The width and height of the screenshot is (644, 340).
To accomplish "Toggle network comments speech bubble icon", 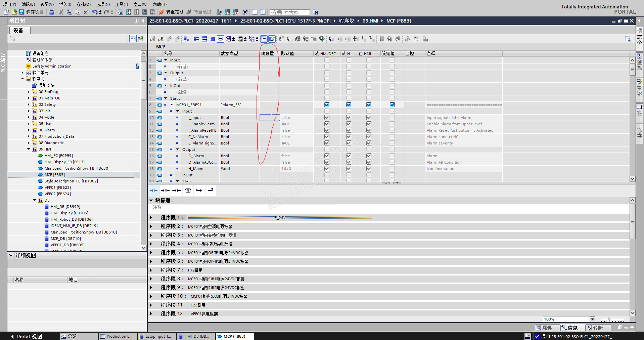I will (221, 39).
